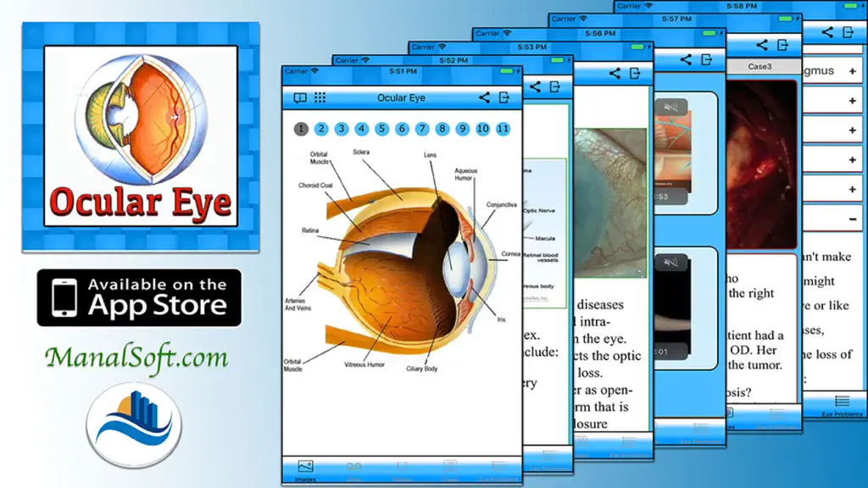Screen dimensions: 868x488
Task: Click the 'Sclera' label on the diagram
Action: 361,152
